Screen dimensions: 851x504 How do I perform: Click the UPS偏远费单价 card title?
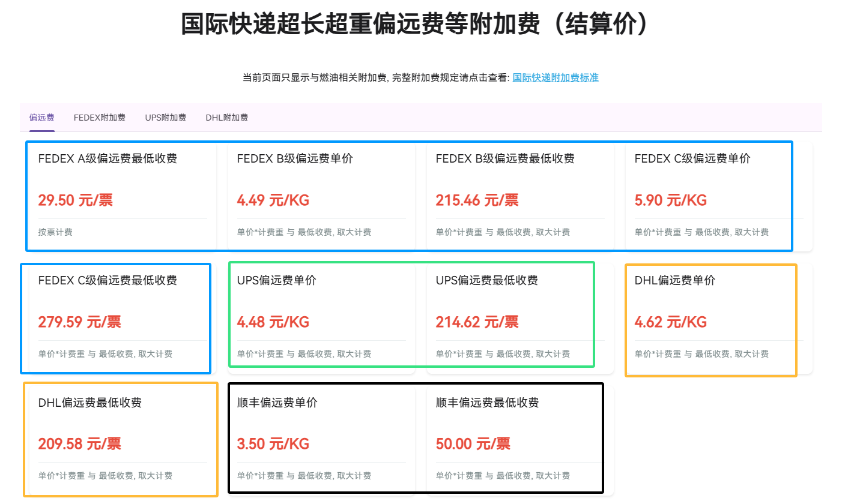(x=277, y=281)
